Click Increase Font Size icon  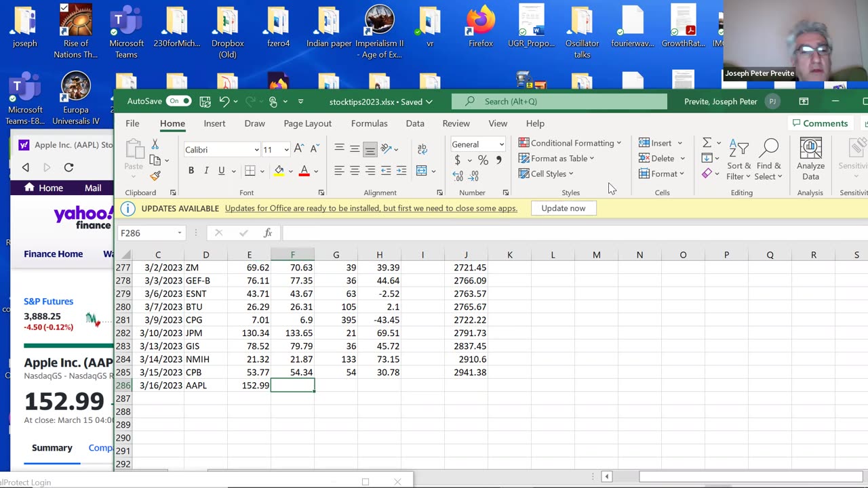pos(299,149)
